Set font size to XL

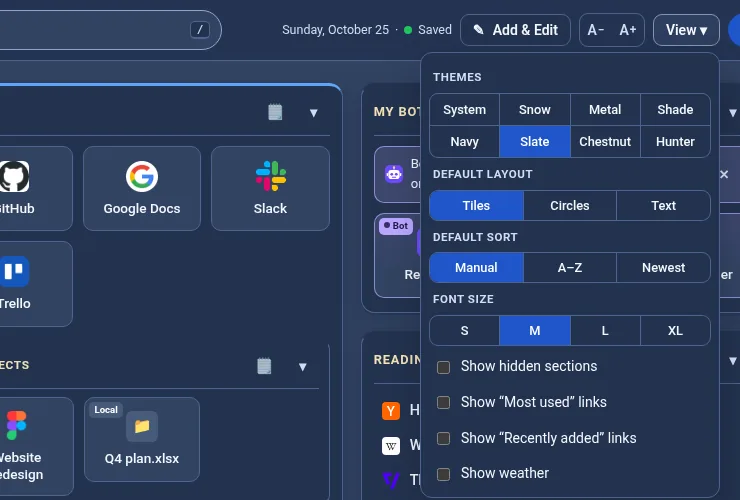675,331
